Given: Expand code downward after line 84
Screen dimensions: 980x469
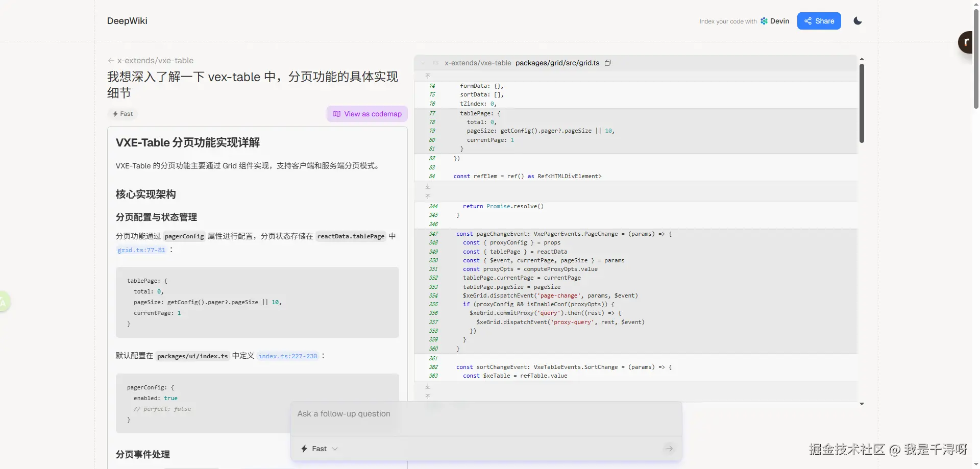Looking at the screenshot, I should click(x=428, y=187).
